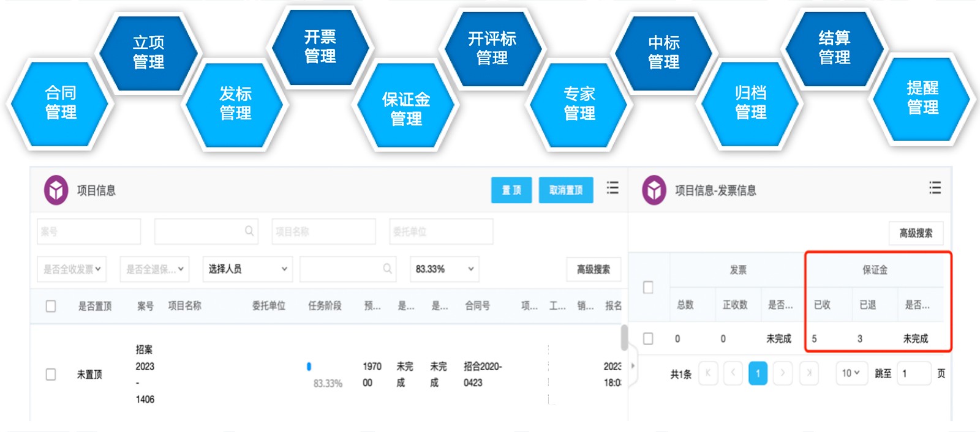The image size is (980, 432).
Task: Focus the 项目名称 input field
Action: pyautogui.click(x=323, y=231)
